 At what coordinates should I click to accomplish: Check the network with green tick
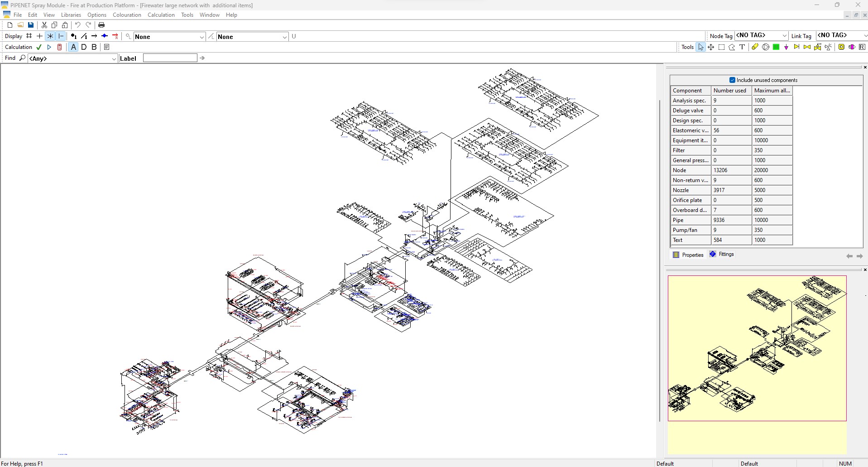click(x=39, y=47)
